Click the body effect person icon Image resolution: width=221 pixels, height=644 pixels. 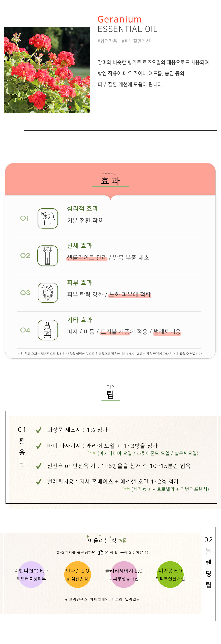click(x=48, y=256)
